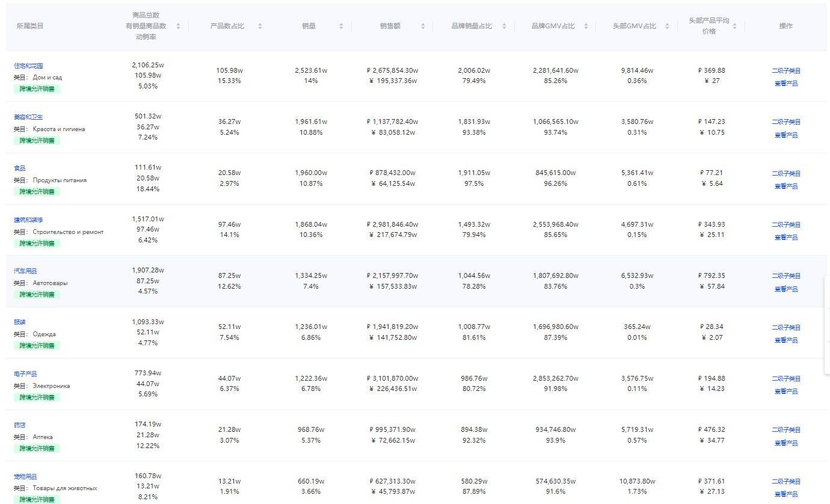Screen dimensions: 830x504
Task: Click 查看产品 in 建筑和装修 row
Action: tap(786, 238)
